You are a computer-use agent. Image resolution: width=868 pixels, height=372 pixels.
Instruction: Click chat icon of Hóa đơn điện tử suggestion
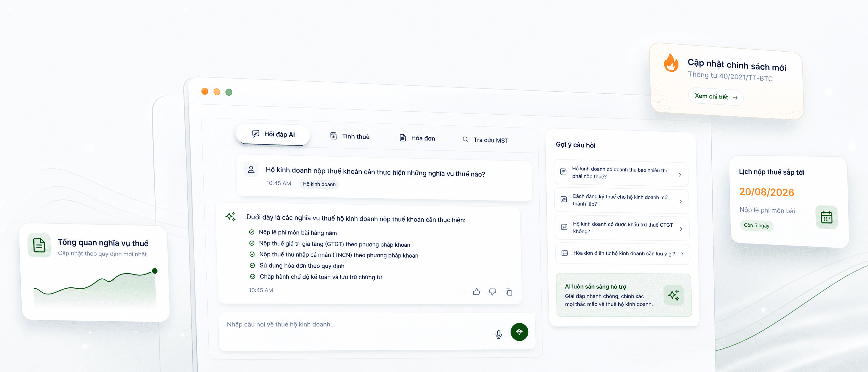pos(565,253)
